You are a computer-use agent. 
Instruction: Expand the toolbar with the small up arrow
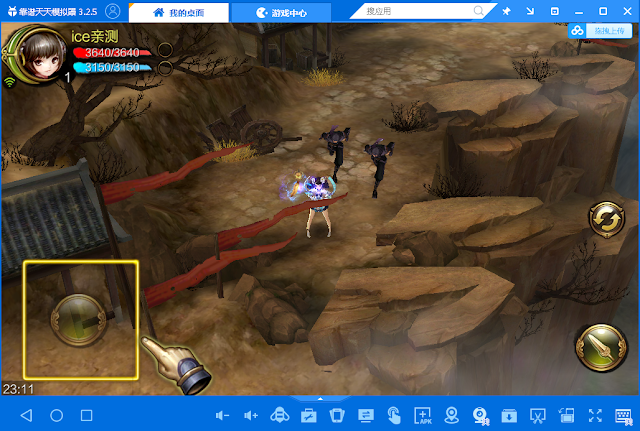[320, 398]
